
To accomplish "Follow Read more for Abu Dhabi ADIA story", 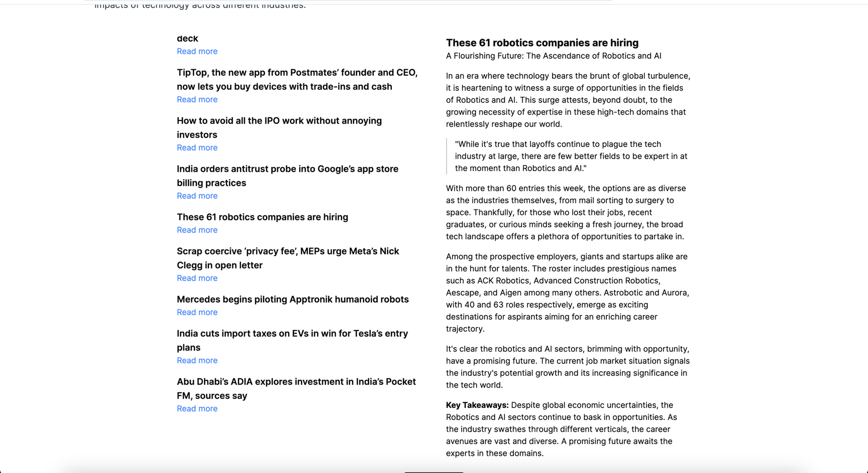I will [x=197, y=409].
